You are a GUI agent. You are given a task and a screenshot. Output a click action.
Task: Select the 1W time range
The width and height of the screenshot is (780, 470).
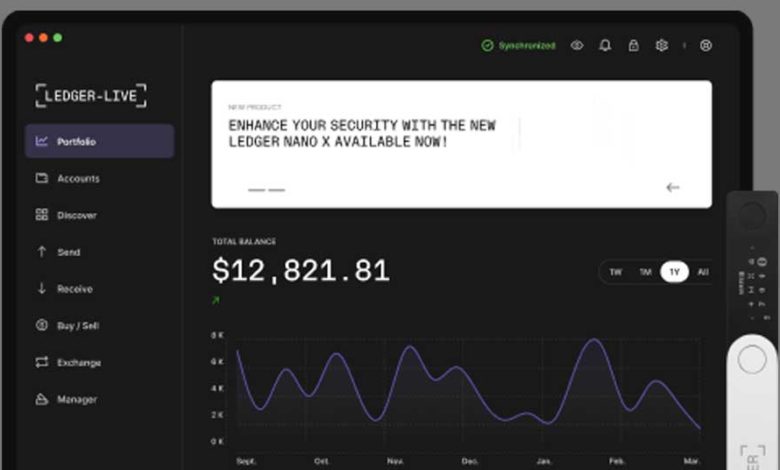[x=615, y=272]
